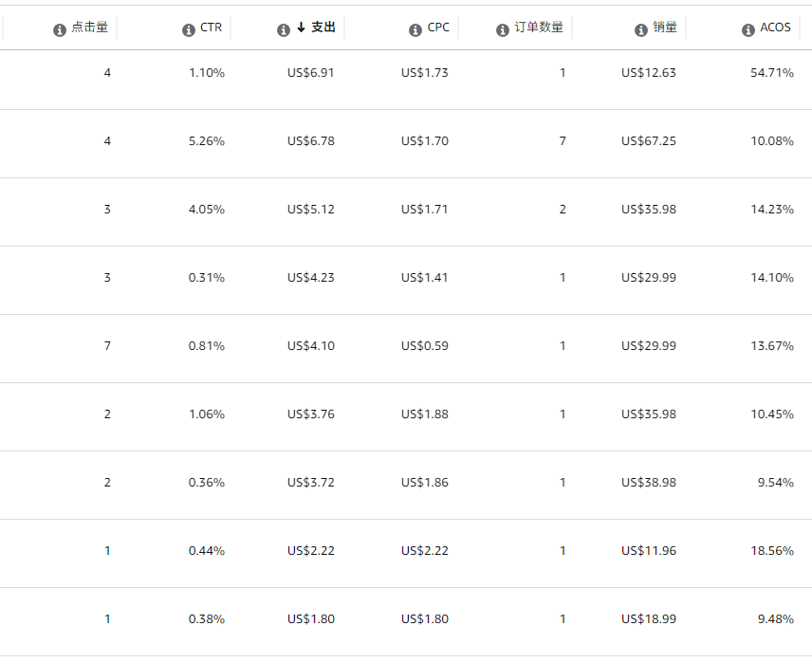The width and height of the screenshot is (812, 662).
Task: Click the info icon beside 销量
Action: click(x=641, y=30)
